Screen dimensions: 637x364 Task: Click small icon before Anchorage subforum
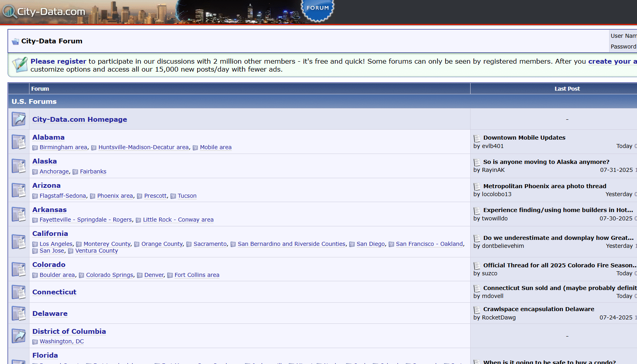click(x=35, y=172)
